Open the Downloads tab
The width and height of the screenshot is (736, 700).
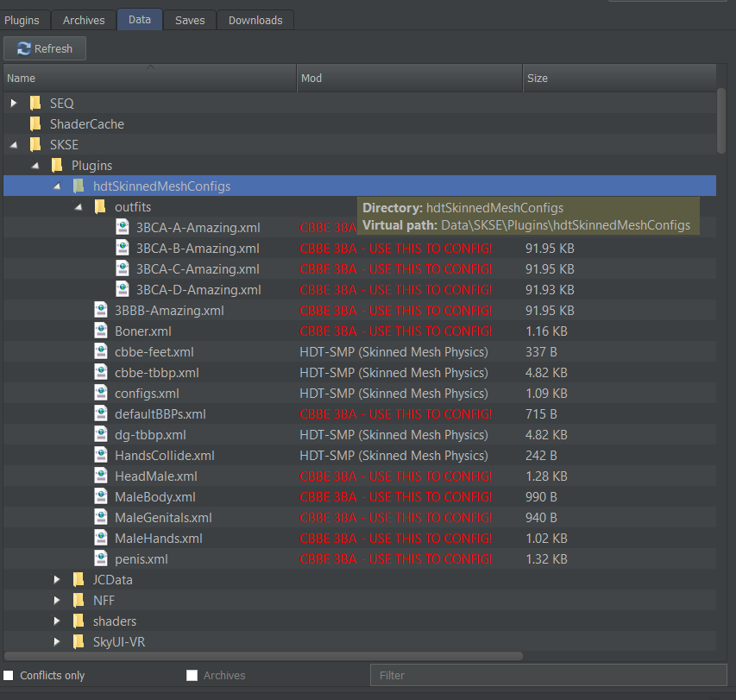point(255,20)
